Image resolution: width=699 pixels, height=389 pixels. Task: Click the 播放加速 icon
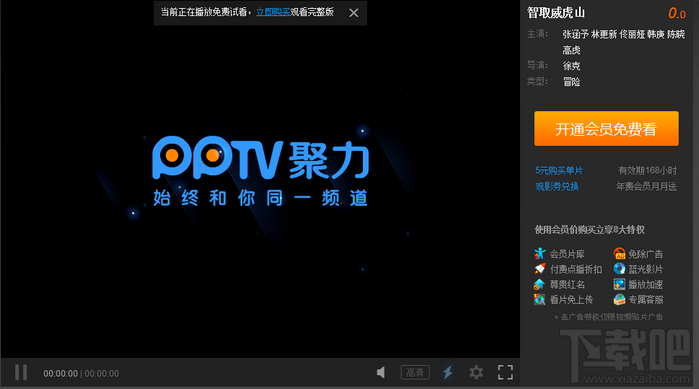(619, 284)
